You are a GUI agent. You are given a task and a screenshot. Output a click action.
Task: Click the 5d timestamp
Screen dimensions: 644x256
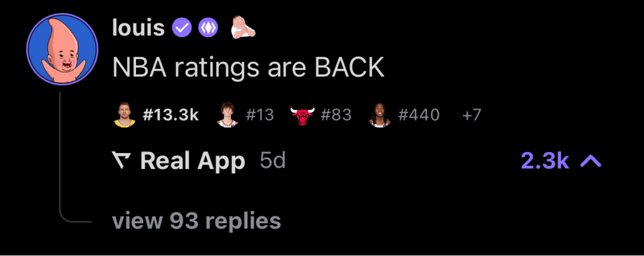(273, 161)
